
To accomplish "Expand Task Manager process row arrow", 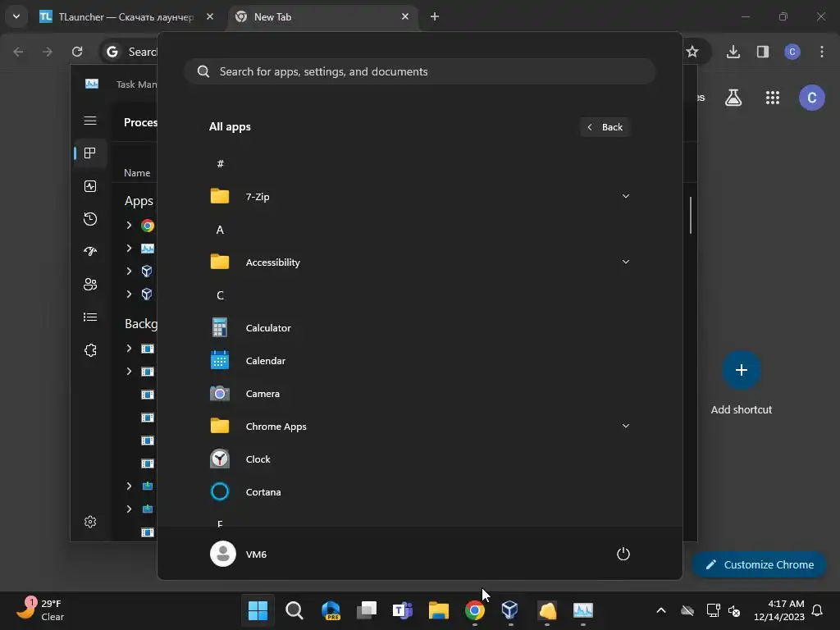I will 129,248.
